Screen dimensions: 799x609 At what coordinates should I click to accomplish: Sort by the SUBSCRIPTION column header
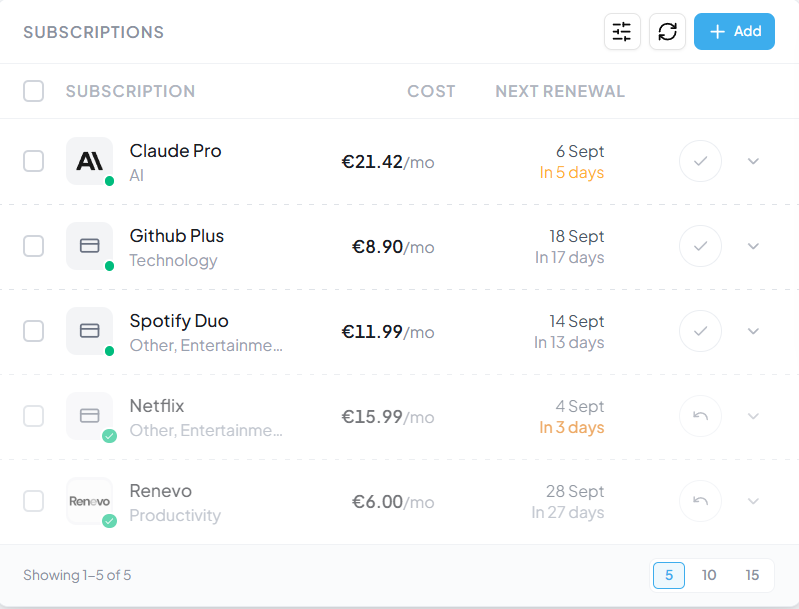(130, 91)
